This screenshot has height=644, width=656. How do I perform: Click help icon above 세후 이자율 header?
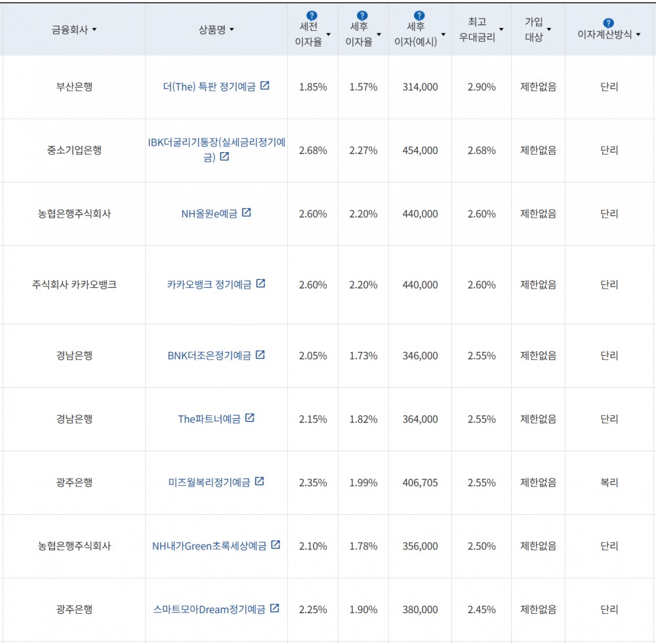tap(363, 16)
